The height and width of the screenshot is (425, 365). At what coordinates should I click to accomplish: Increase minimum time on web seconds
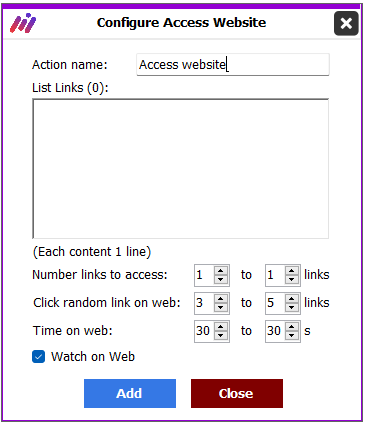point(221,327)
